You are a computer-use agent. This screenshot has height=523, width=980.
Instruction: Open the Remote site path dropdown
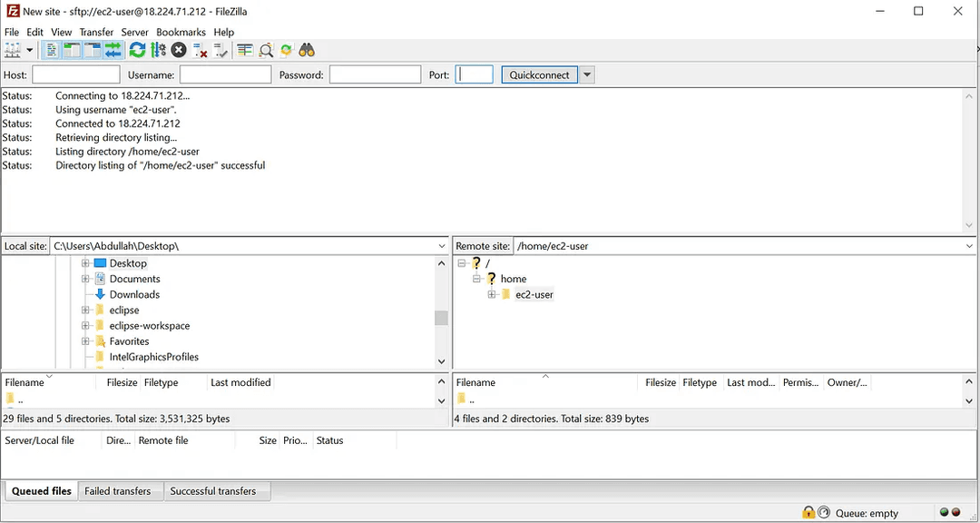(x=969, y=246)
